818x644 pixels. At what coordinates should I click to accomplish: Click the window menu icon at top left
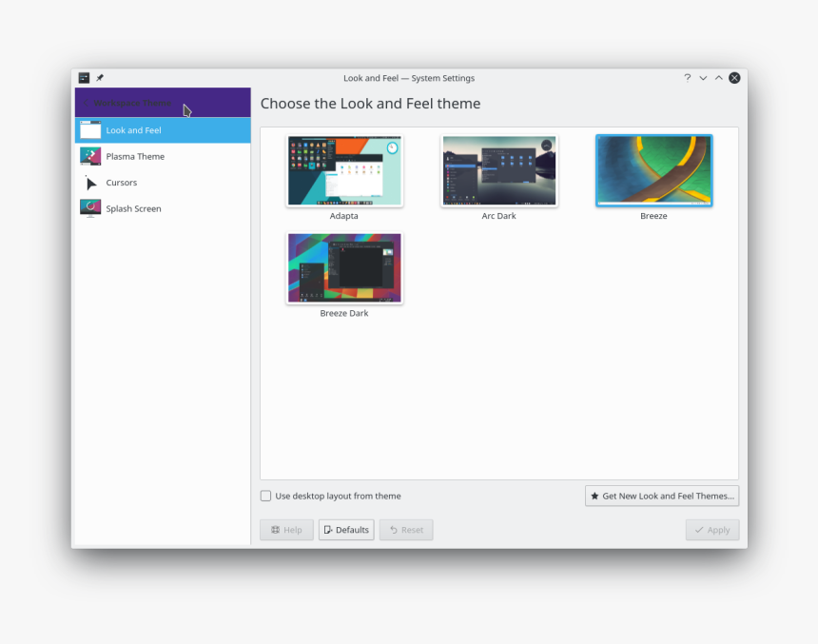pyautogui.click(x=84, y=78)
